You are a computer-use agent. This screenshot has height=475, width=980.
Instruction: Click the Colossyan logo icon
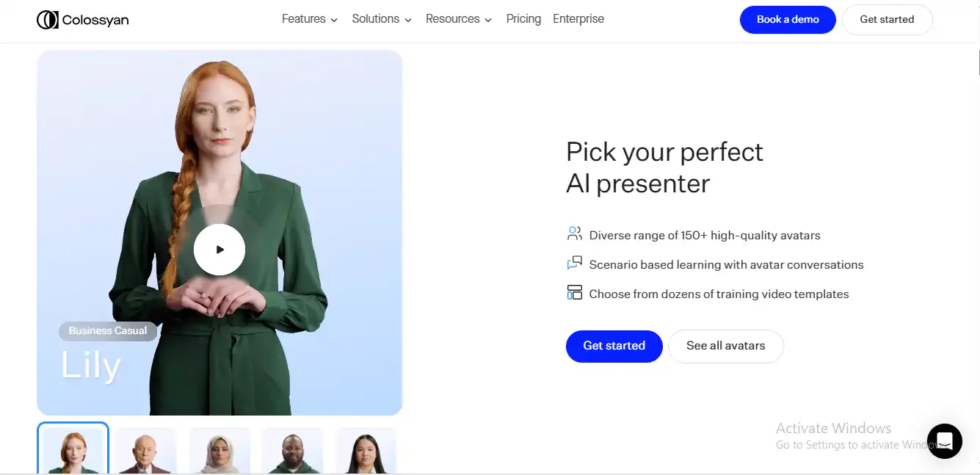tap(48, 20)
